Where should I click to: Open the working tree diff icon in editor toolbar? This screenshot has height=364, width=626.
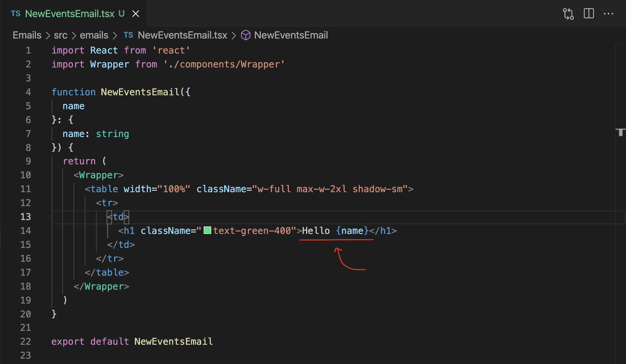(x=569, y=14)
